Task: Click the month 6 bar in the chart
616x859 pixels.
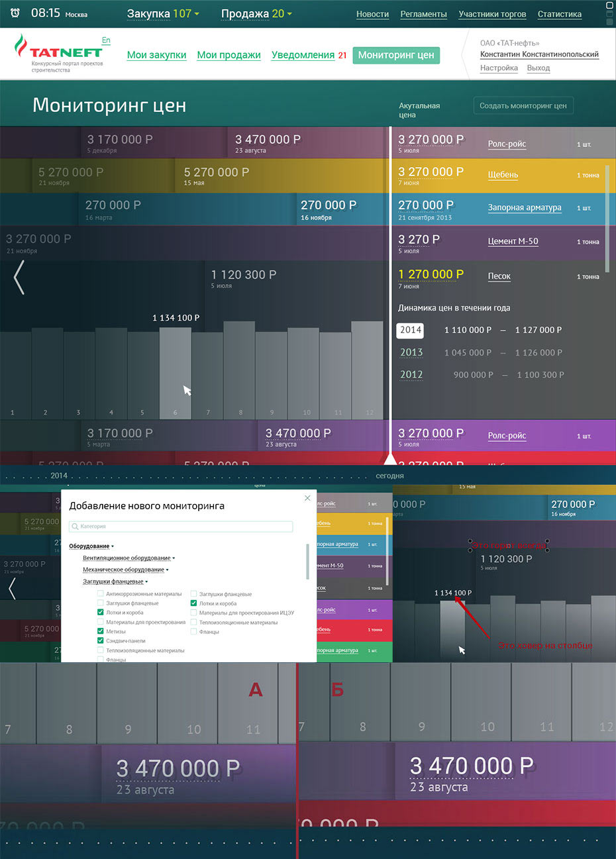Action: [175, 373]
